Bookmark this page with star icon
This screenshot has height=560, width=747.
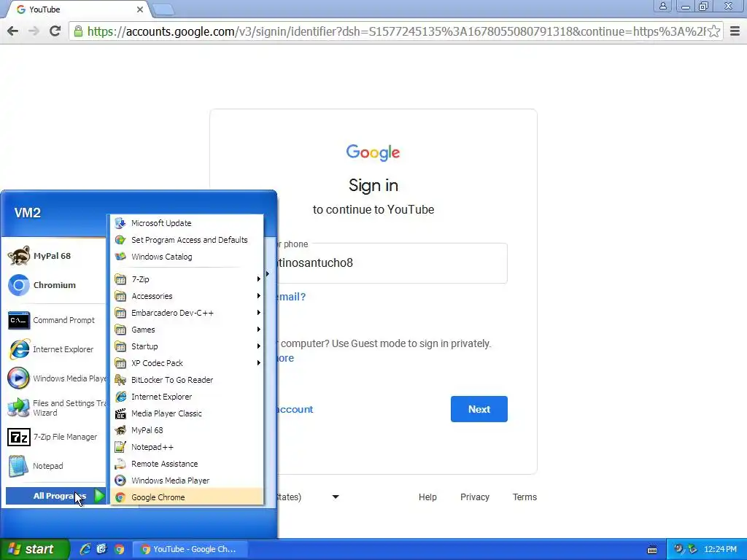[713, 31]
